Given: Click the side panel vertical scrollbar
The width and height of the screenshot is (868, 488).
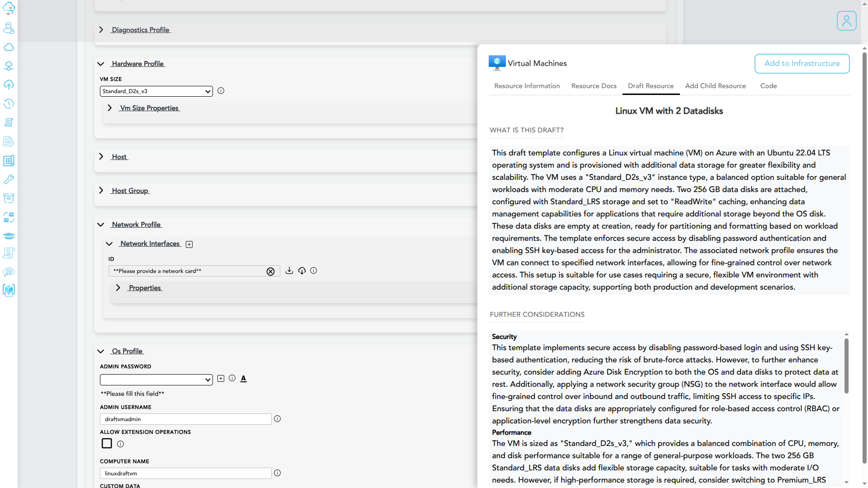Looking at the screenshot, I should click(864, 258).
